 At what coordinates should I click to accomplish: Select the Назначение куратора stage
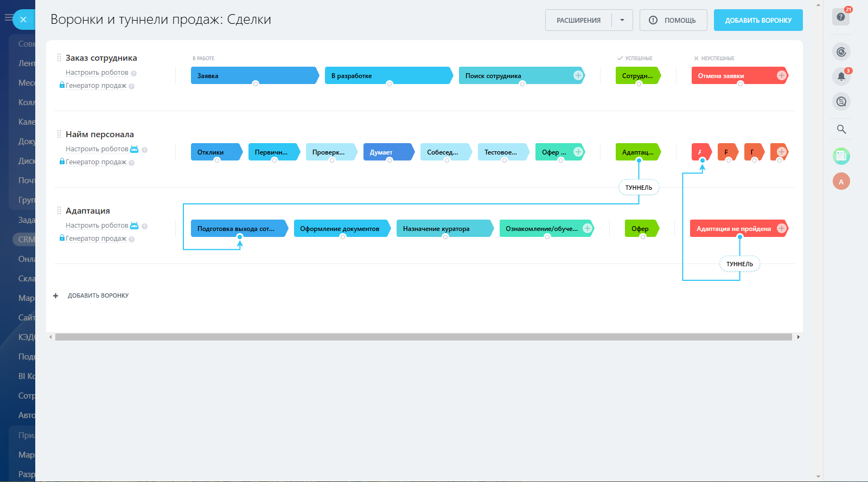point(445,228)
